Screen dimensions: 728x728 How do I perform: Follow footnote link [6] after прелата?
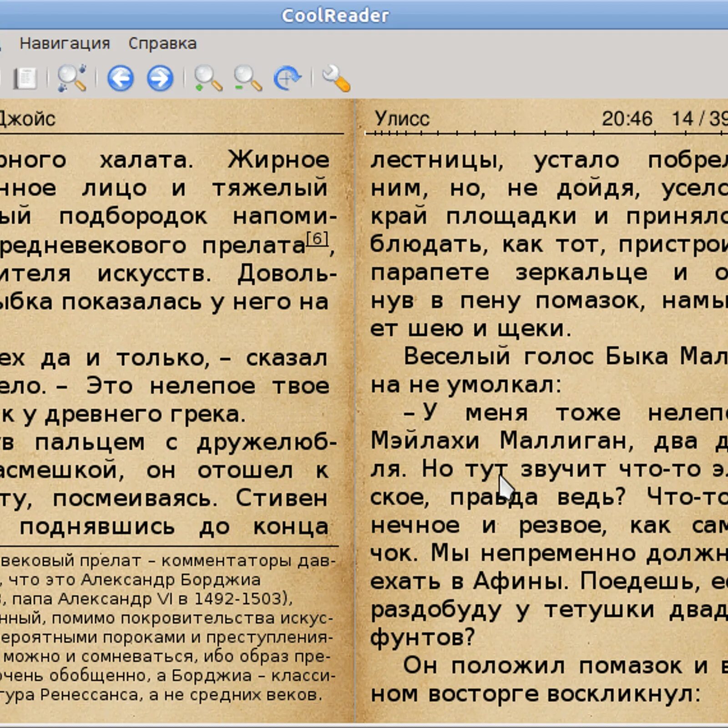[x=317, y=238]
